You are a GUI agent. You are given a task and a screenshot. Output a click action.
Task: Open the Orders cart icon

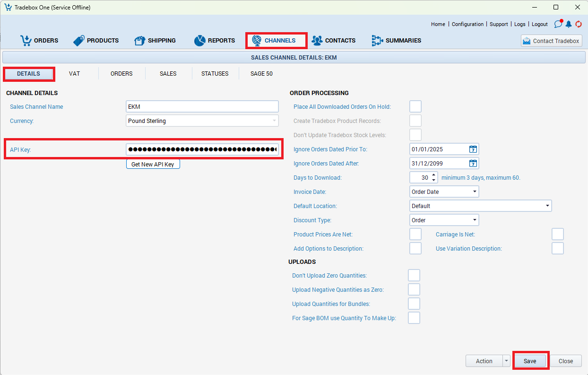(x=26, y=41)
